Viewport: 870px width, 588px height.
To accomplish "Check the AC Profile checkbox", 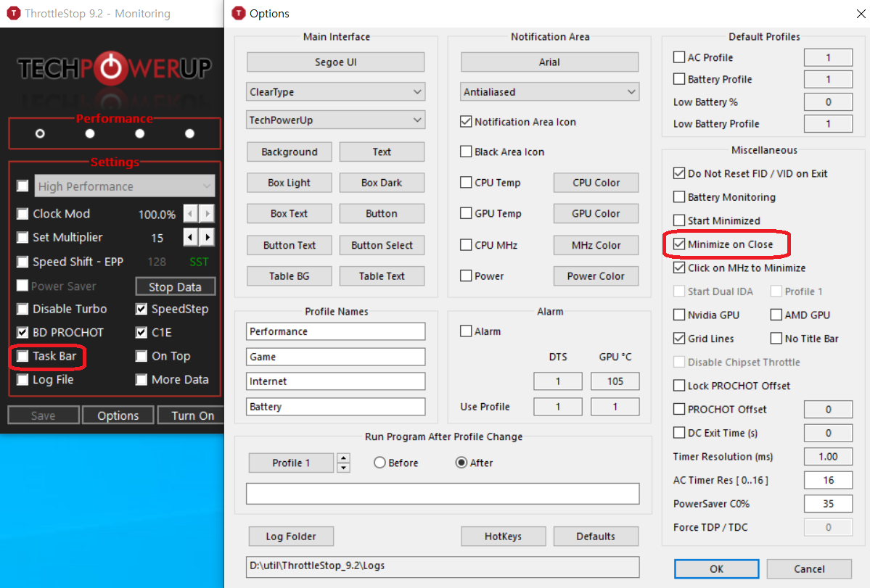I will tap(679, 57).
